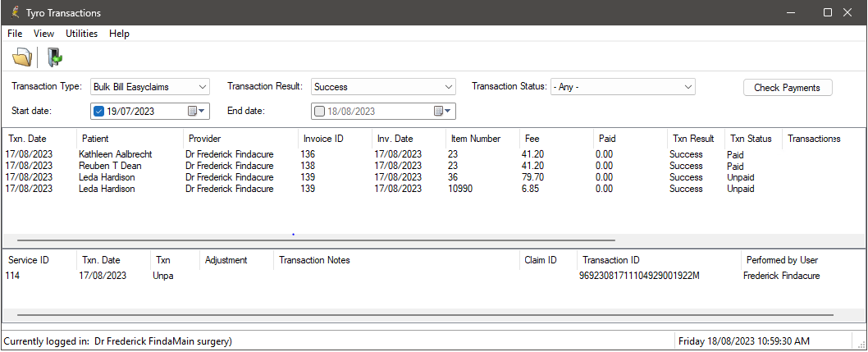The width and height of the screenshot is (868, 352).
Task: Click Frederick Findacure in Performed by User
Action: point(782,276)
